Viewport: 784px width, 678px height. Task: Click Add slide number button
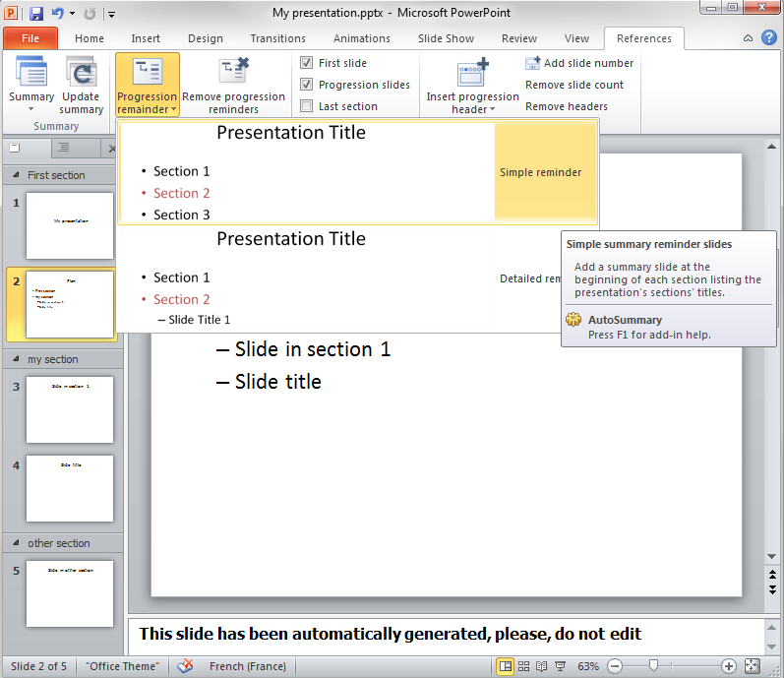[x=579, y=63]
